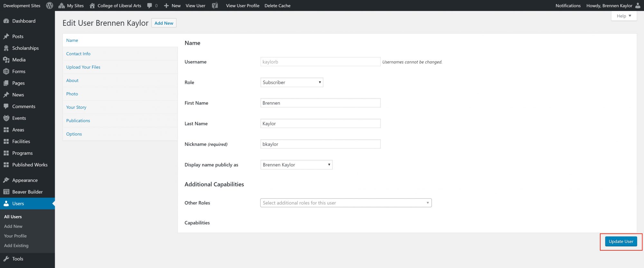
Task: Open Your Profile in the Users submenu
Action: [x=15, y=236]
